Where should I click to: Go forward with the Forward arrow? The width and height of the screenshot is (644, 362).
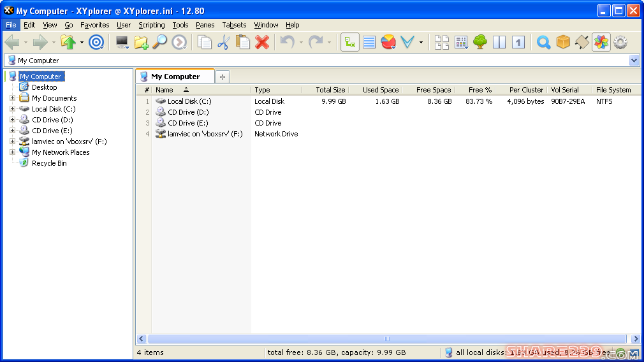coord(40,42)
